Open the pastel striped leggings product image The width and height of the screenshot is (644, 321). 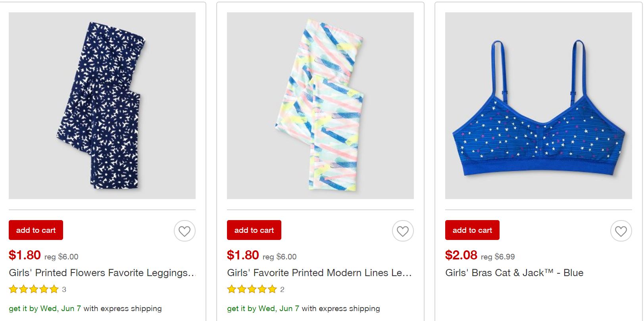pyautogui.click(x=320, y=105)
